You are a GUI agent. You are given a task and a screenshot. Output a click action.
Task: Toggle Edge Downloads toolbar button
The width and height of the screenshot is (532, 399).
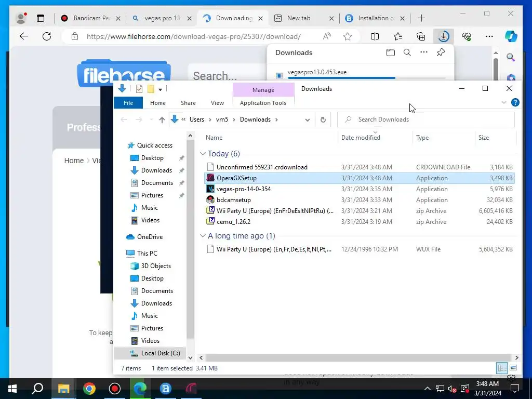click(x=444, y=36)
